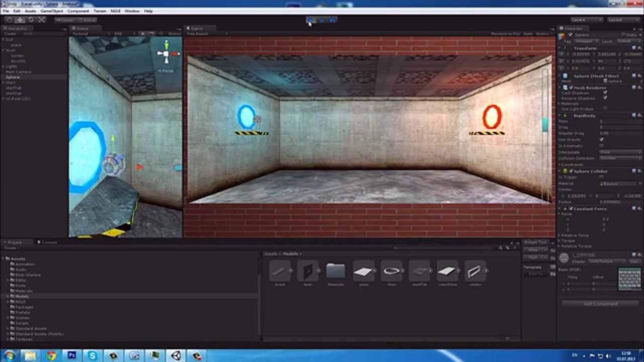Select the window model asset
Image resolution: width=644 pixels, height=362 pixels.
pyautogui.click(x=475, y=274)
